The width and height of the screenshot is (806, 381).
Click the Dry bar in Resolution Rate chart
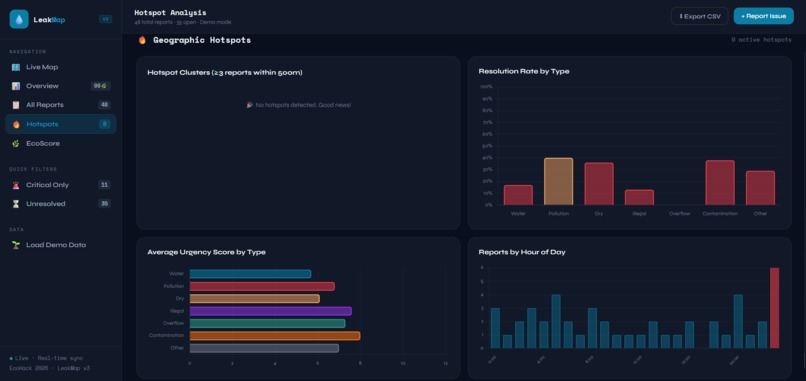[x=599, y=184]
